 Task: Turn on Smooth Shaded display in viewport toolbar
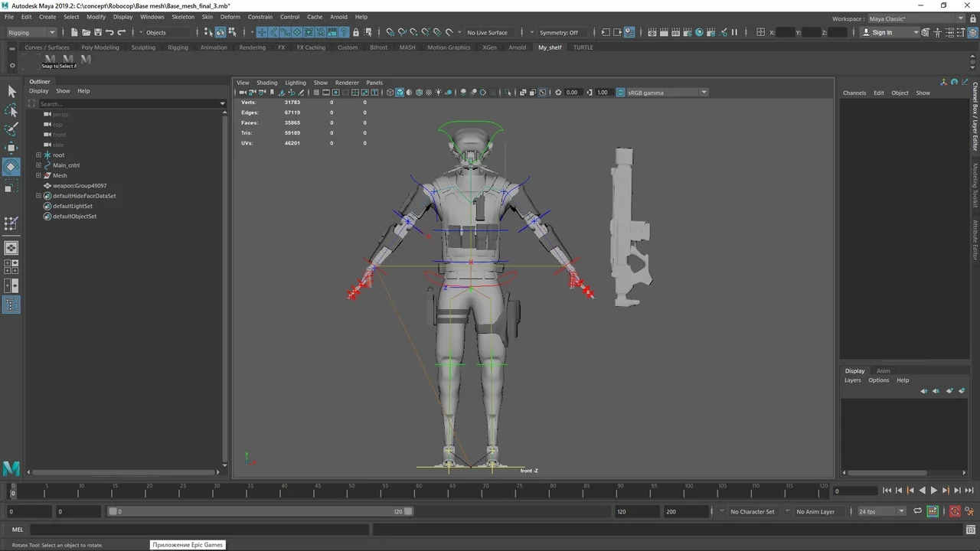pos(399,92)
